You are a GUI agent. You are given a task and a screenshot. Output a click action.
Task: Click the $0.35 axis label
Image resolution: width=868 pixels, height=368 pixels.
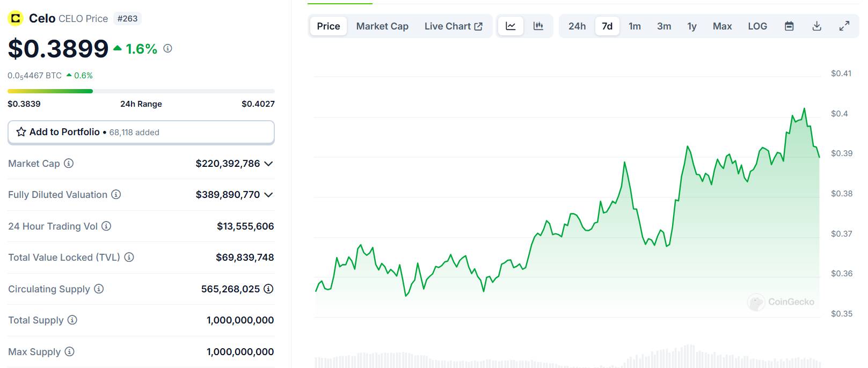pyautogui.click(x=841, y=314)
